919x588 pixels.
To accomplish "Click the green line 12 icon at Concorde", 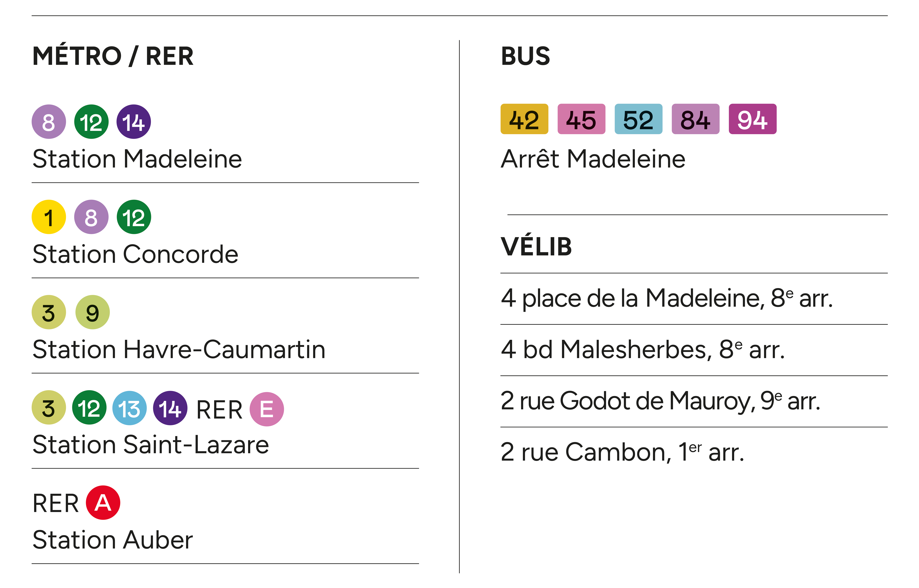I will (133, 217).
